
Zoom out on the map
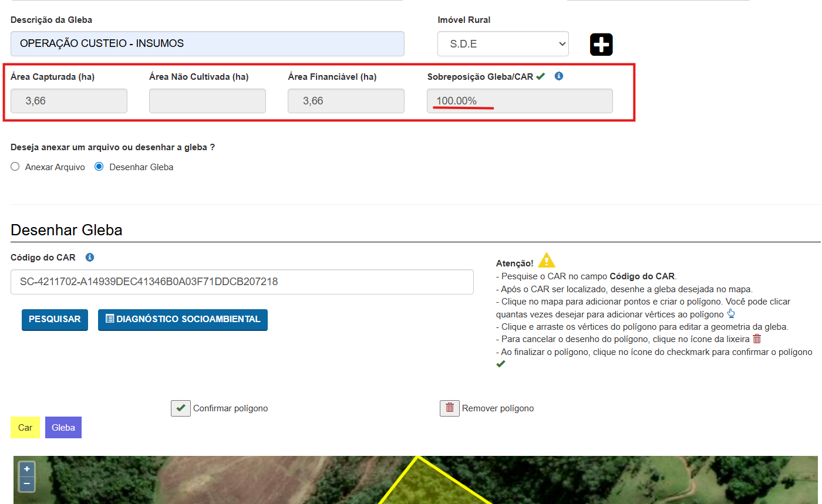(27, 484)
